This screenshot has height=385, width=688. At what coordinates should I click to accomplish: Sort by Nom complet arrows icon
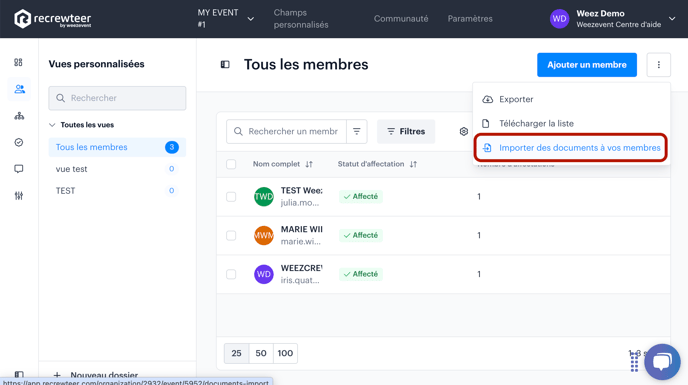coord(309,164)
